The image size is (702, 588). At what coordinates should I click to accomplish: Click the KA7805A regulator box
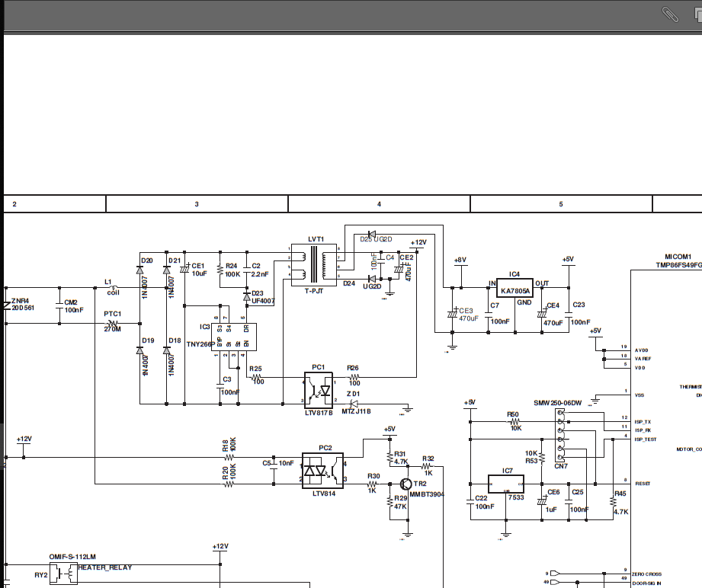click(x=514, y=288)
